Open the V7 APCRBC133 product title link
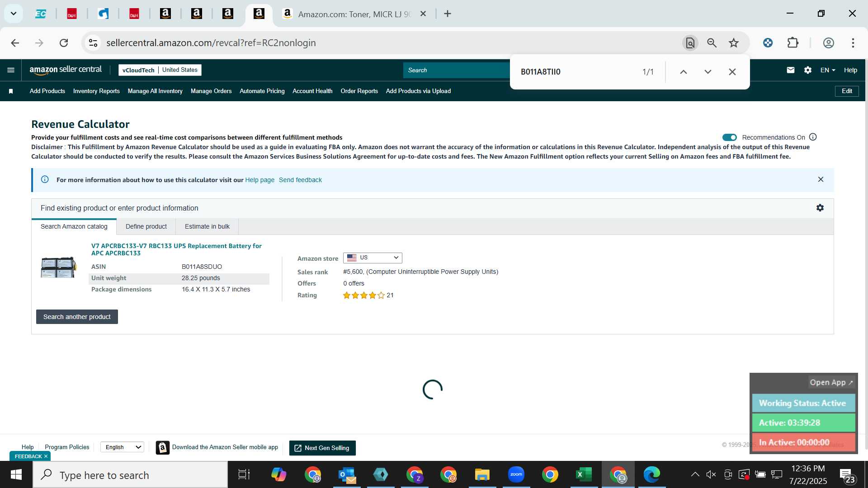 coord(176,249)
